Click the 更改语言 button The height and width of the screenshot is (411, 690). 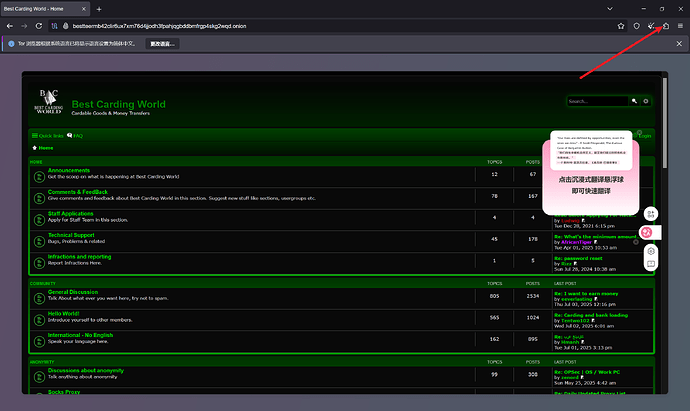pyautogui.click(x=162, y=44)
